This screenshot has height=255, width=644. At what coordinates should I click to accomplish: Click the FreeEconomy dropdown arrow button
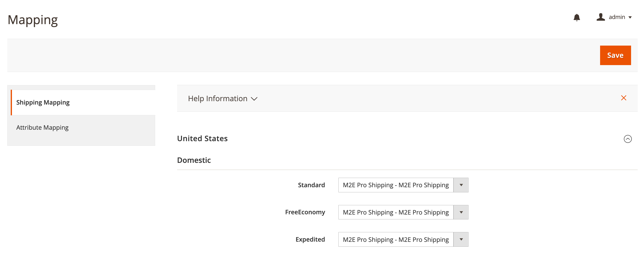[x=461, y=212]
